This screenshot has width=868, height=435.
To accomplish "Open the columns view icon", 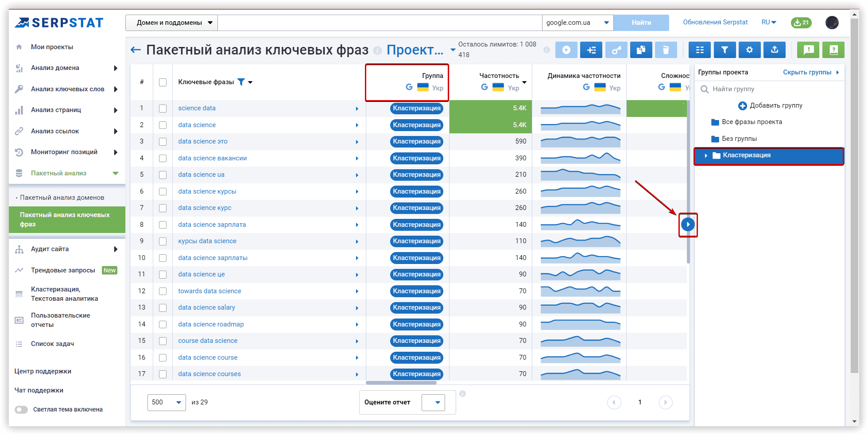I will click(x=699, y=50).
